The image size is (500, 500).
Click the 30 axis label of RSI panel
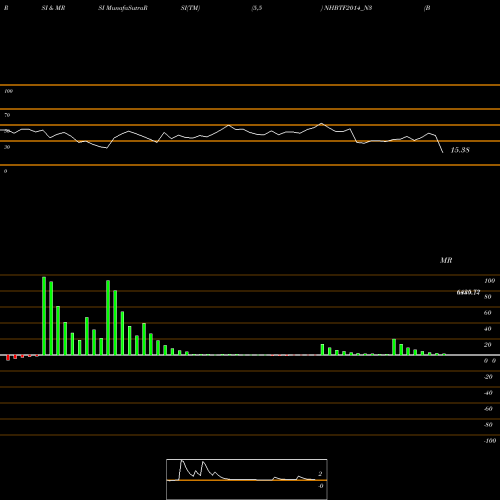[x=7, y=147]
